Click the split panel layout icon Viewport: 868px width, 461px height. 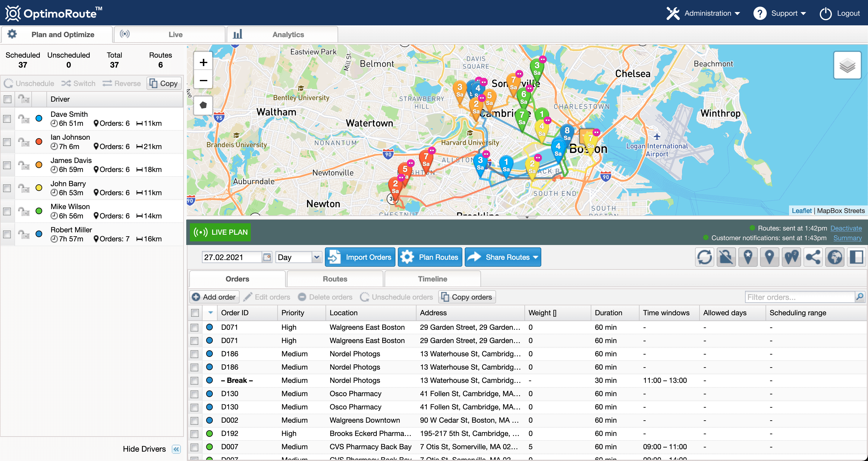click(x=856, y=257)
